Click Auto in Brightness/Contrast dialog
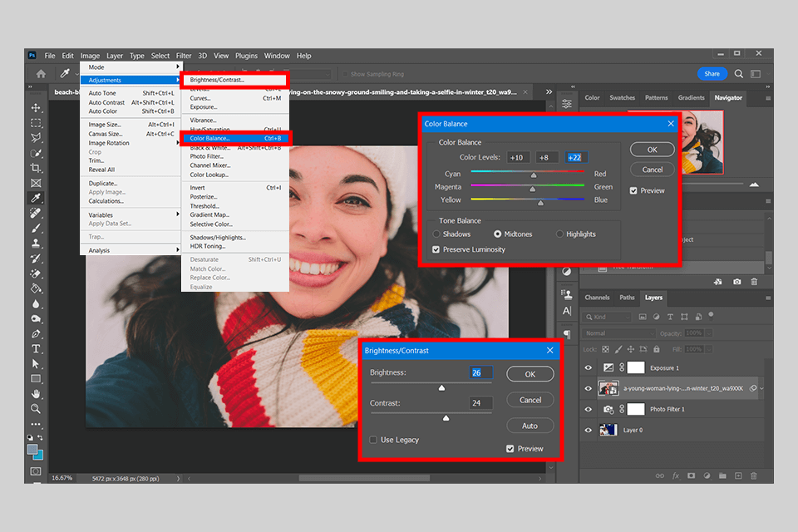The image size is (798, 532). pos(530,426)
